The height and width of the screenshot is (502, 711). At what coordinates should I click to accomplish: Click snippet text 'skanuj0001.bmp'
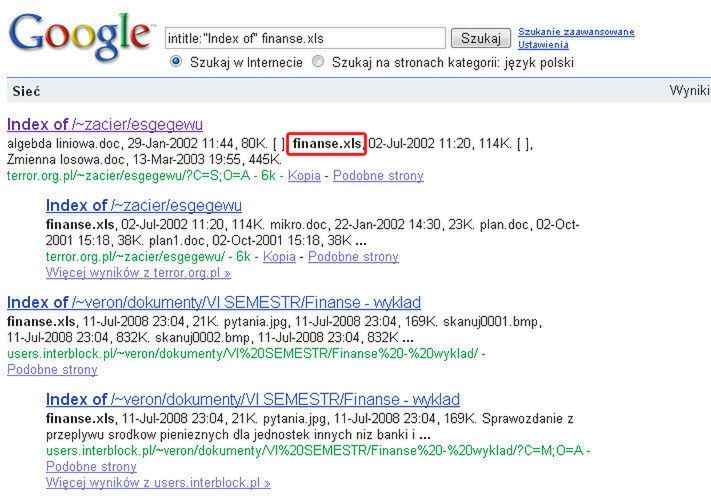coord(490,322)
